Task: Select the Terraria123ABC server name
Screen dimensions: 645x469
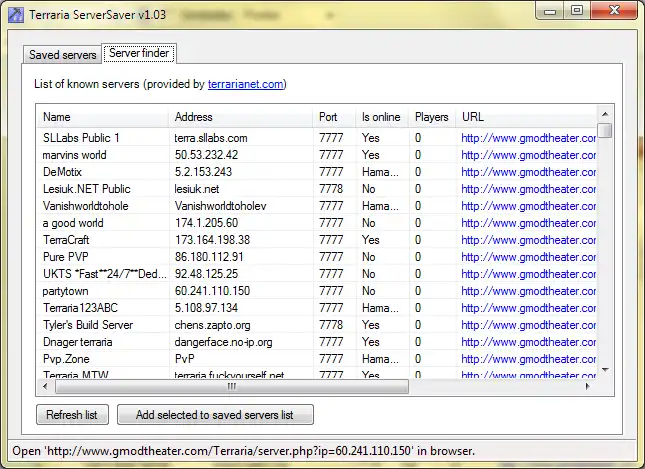Action: pyautogui.click(x=80, y=308)
